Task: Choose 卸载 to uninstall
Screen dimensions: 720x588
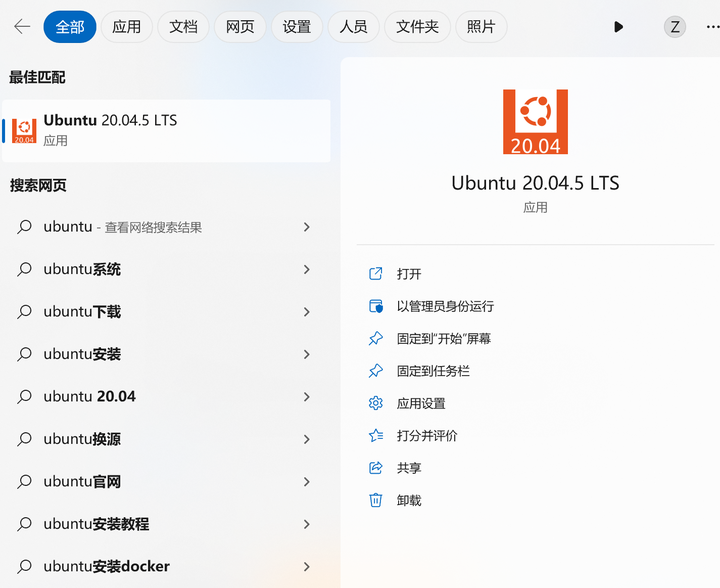Action: (409, 500)
